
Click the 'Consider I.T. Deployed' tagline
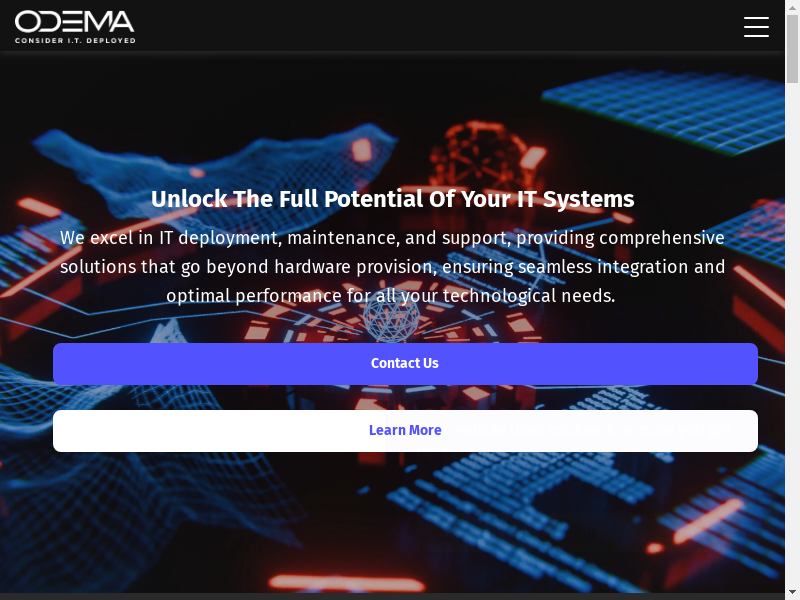(75, 40)
